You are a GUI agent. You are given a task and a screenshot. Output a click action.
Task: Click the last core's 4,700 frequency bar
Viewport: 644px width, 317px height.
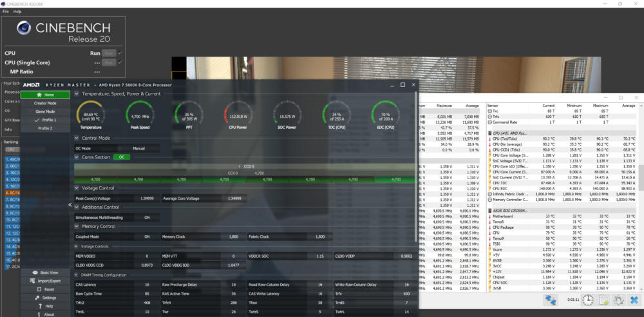click(x=395, y=180)
